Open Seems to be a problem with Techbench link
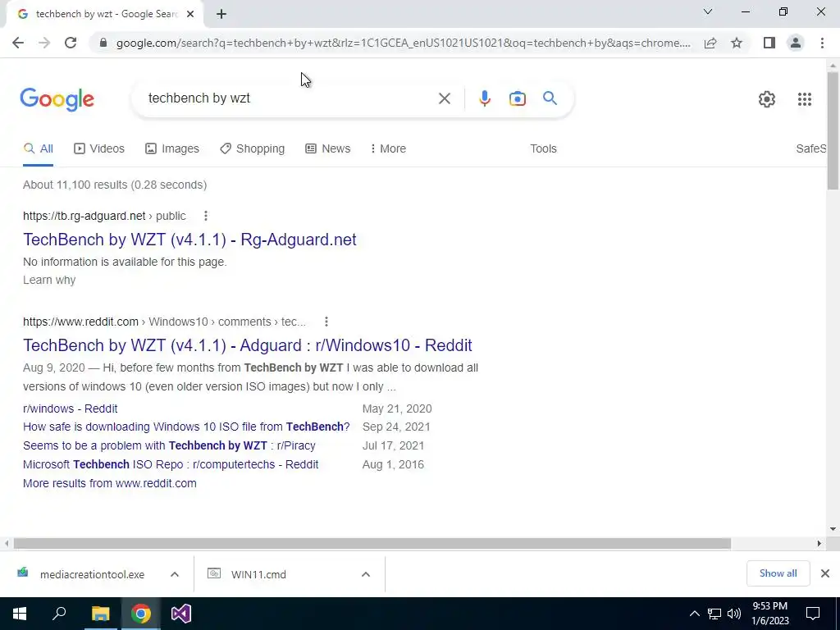The width and height of the screenshot is (840, 630). pyautogui.click(x=169, y=445)
